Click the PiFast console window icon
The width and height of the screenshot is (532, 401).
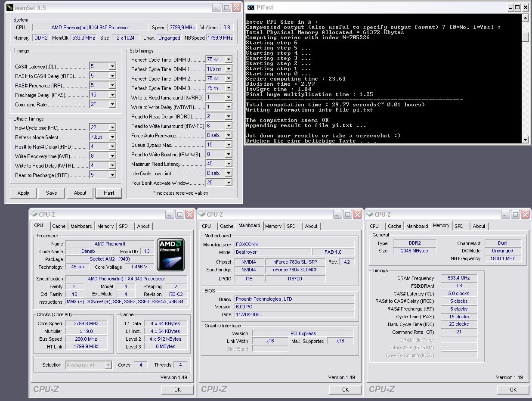tap(251, 7)
